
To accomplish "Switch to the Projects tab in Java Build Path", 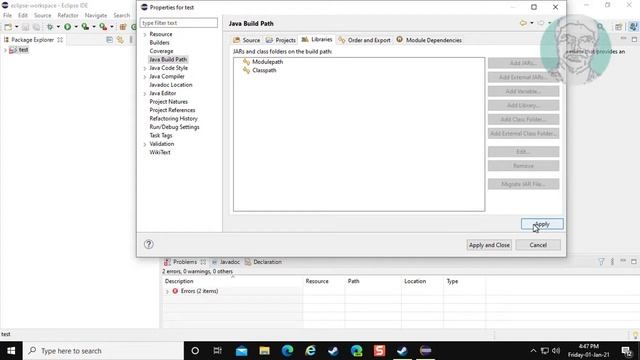I will 280,40.
